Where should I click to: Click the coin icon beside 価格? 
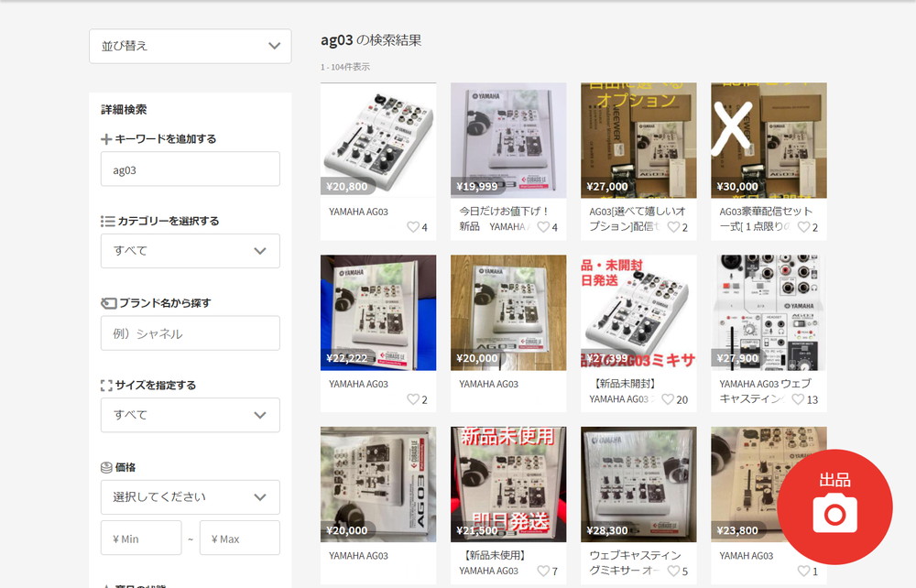pos(106,467)
